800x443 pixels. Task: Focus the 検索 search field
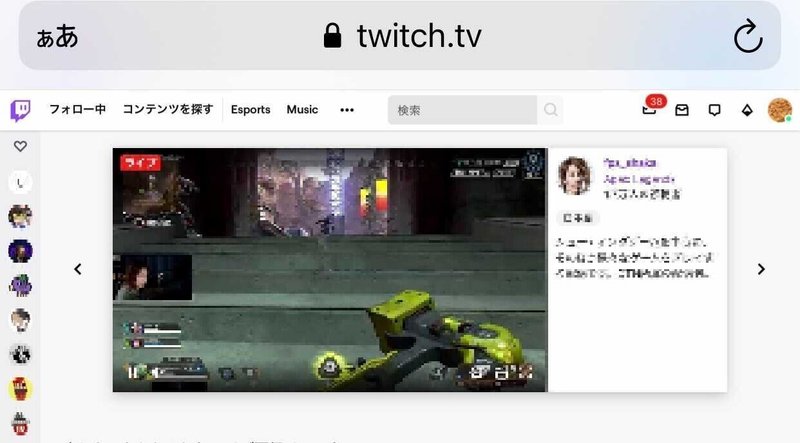462,110
